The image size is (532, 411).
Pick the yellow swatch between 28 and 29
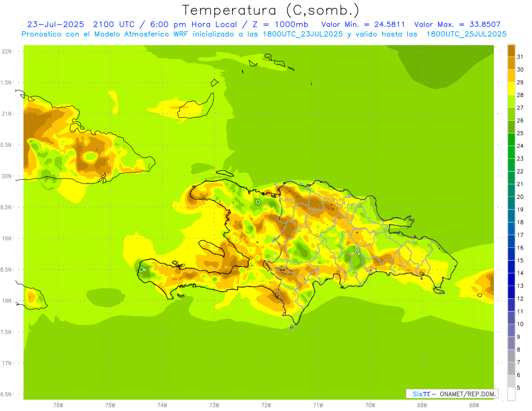point(511,88)
